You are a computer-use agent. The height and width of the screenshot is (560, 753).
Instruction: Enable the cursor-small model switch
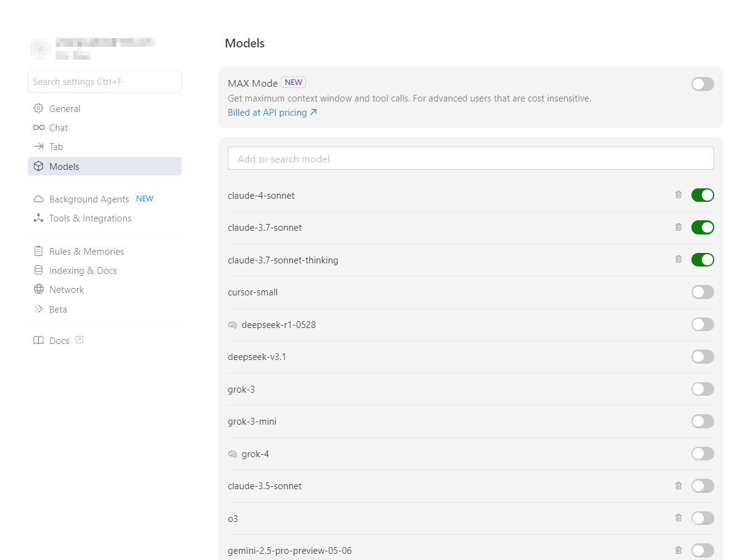703,292
